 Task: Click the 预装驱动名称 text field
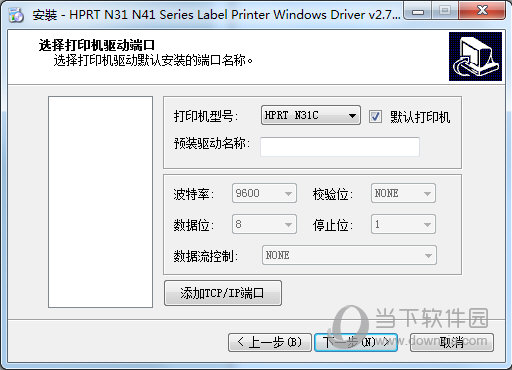tap(340, 147)
